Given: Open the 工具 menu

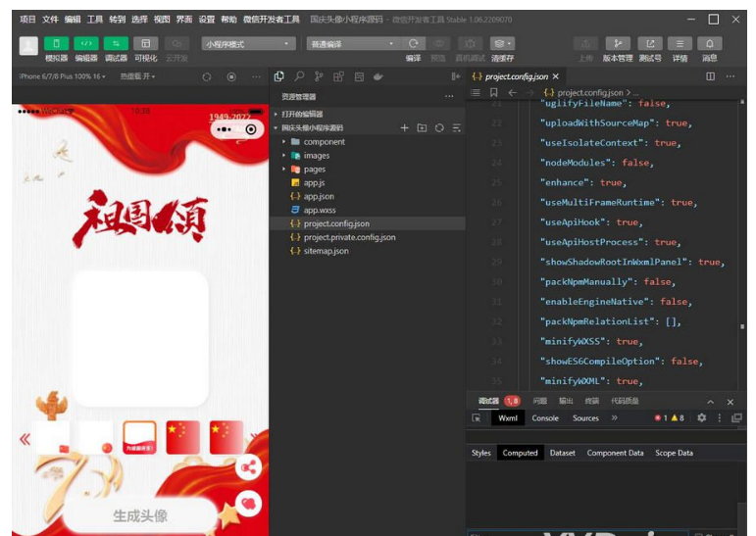Looking at the screenshot, I should [94, 19].
